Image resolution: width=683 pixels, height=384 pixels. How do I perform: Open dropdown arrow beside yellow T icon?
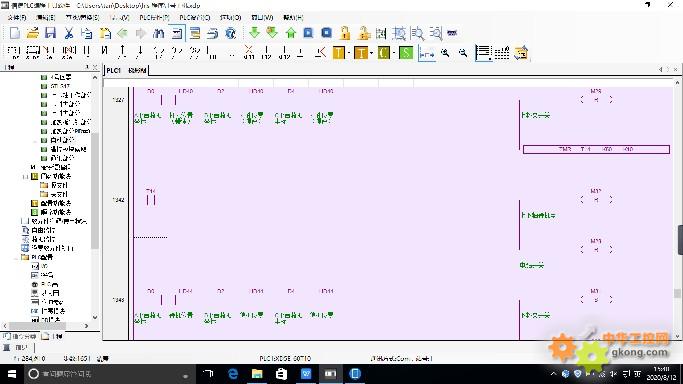pyautogui.click(x=349, y=53)
